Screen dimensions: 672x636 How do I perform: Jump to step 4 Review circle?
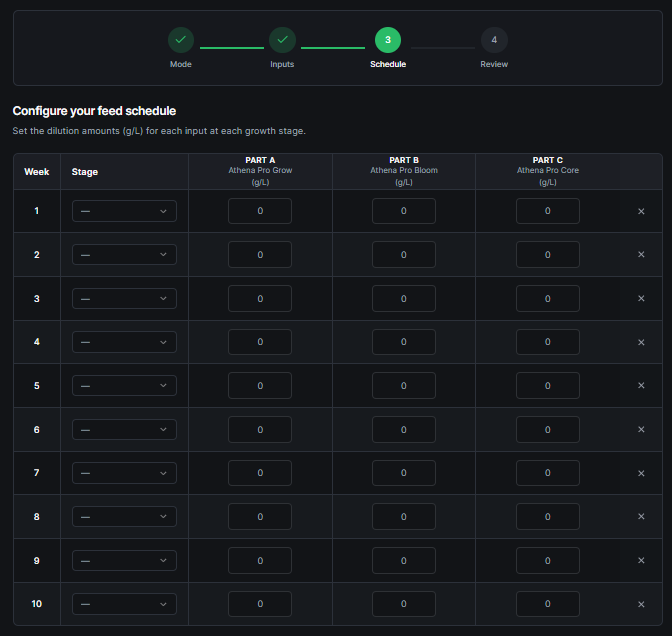tap(494, 40)
